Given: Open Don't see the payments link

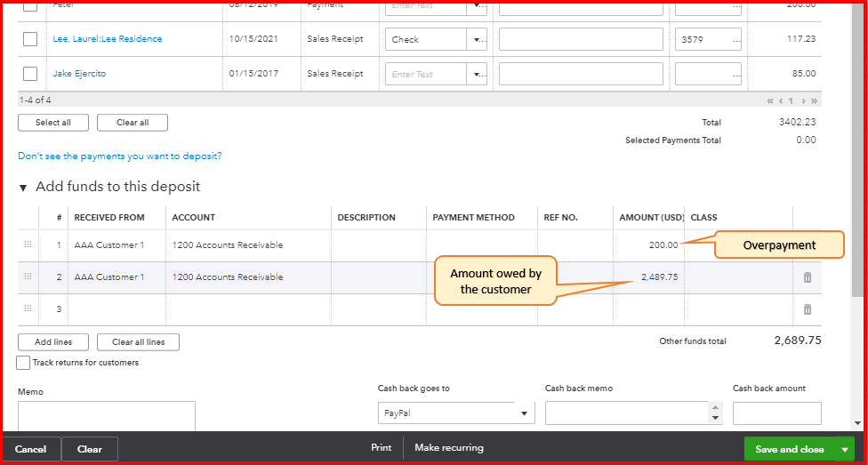Looking at the screenshot, I should [119, 156].
